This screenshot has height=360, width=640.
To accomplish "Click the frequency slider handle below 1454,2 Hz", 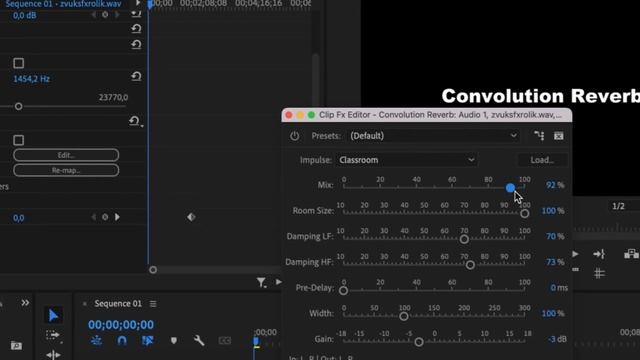I will point(18,107).
